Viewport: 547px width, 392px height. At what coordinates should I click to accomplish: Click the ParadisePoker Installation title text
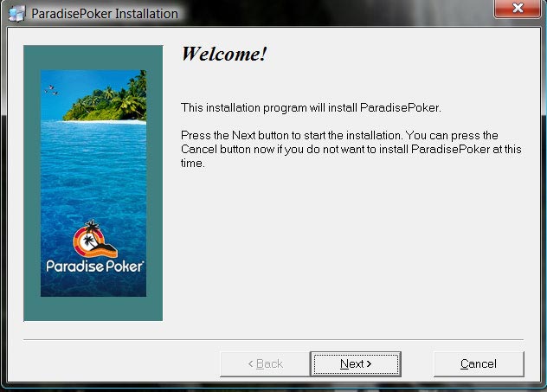tap(105, 14)
